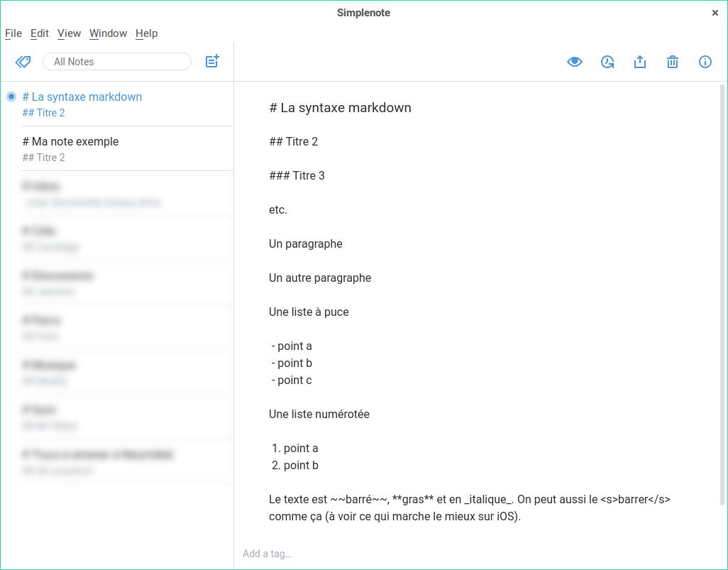Click the '- point b' bullet line
This screenshot has width=728, height=570.
coord(292,363)
